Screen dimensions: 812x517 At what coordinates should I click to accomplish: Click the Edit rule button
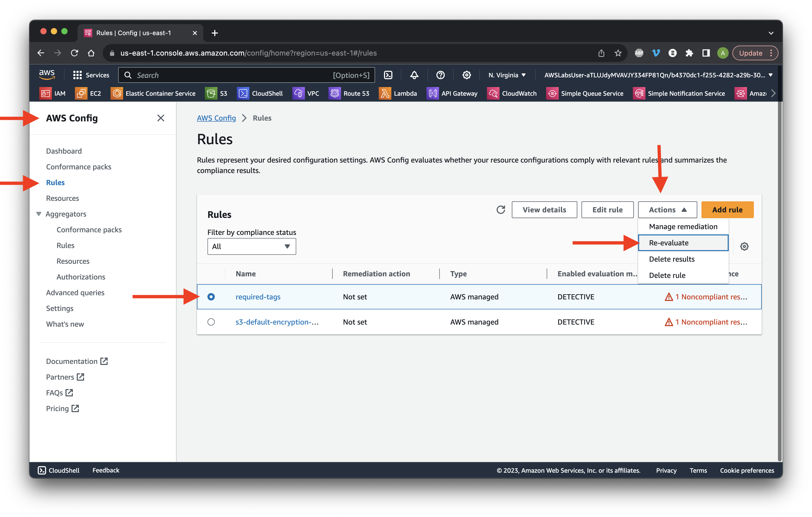tap(607, 209)
